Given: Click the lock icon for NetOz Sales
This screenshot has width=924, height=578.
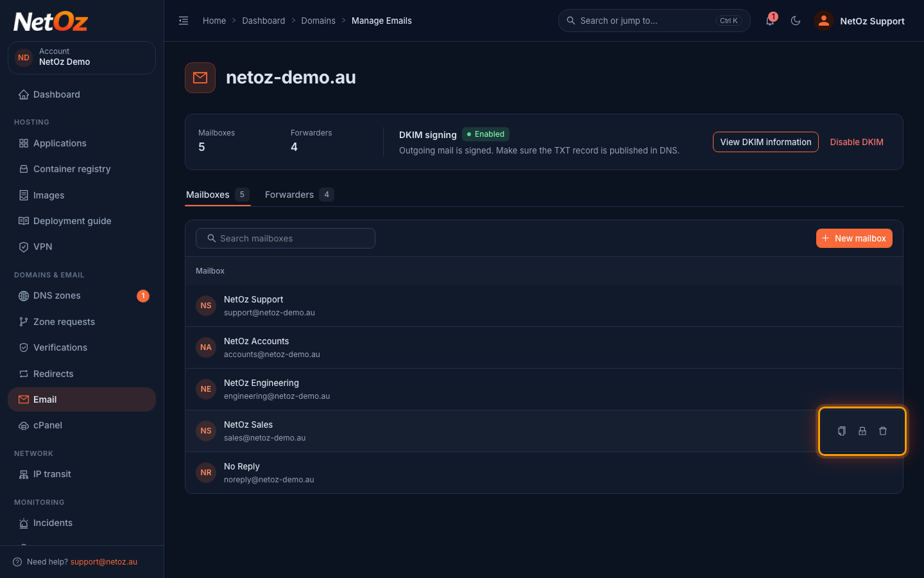Looking at the screenshot, I should (x=862, y=431).
